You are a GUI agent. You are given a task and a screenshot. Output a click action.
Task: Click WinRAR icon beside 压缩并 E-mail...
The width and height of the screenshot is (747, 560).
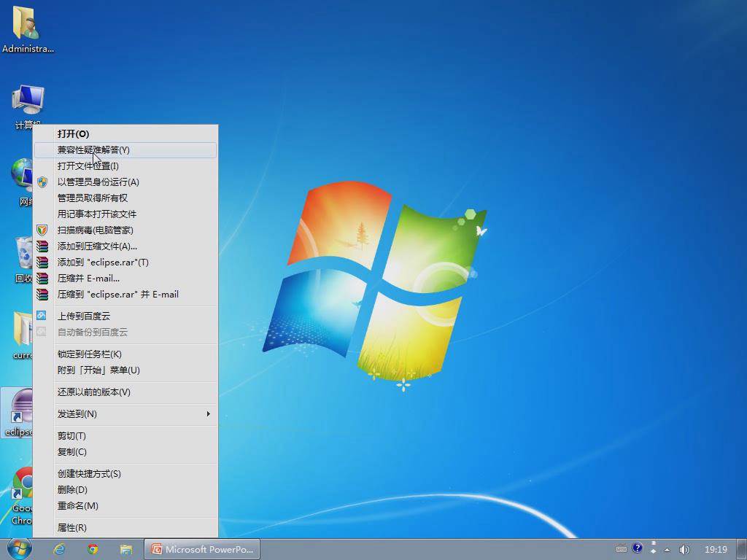pyautogui.click(x=42, y=279)
